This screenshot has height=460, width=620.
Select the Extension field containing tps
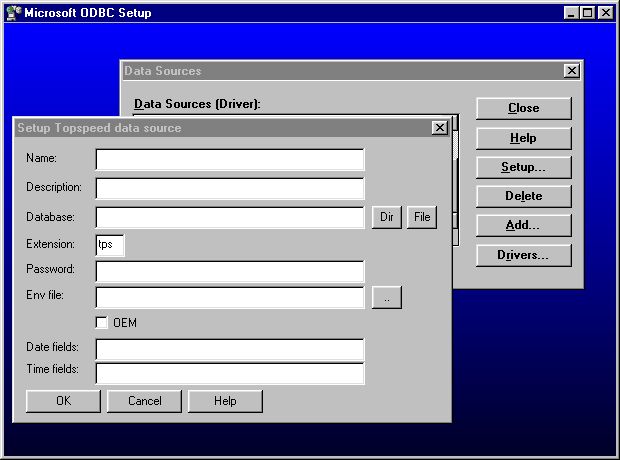tap(110, 245)
